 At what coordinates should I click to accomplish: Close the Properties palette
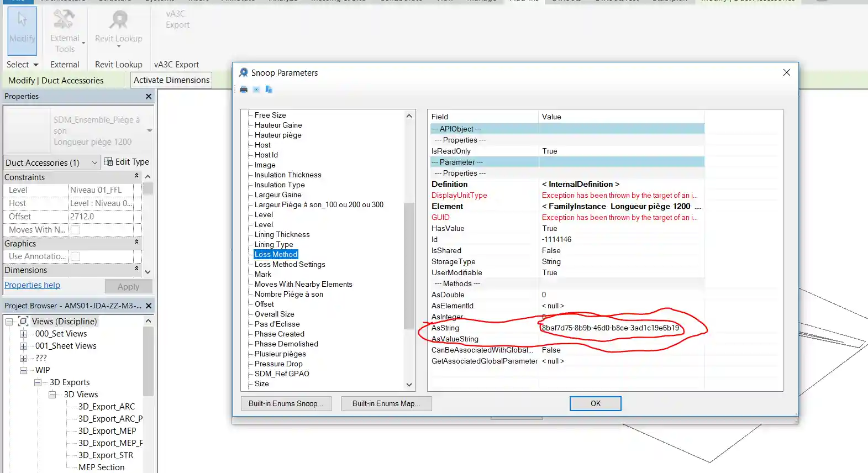148,97
